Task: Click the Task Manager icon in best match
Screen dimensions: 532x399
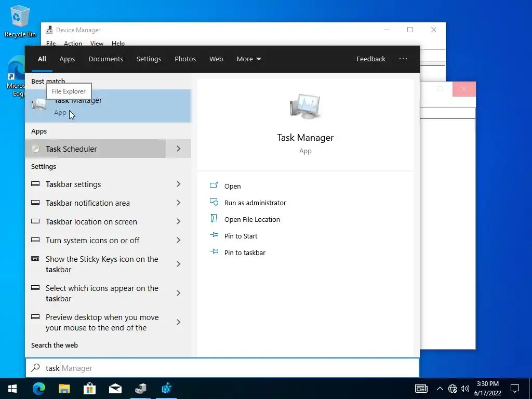Action: pos(39,104)
